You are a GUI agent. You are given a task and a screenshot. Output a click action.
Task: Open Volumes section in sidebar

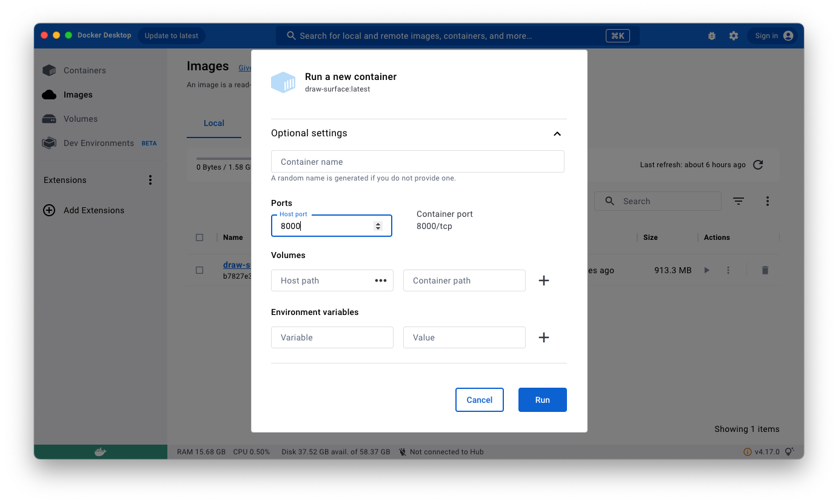81,119
